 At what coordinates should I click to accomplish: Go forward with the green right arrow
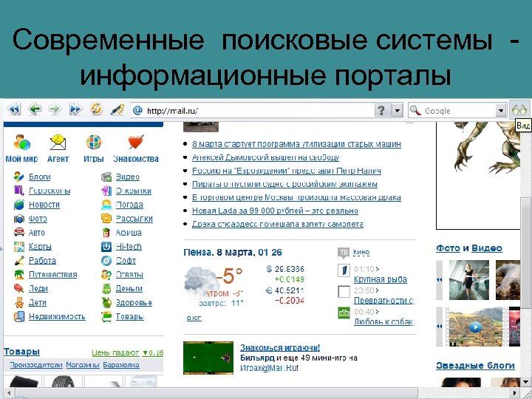point(55,109)
